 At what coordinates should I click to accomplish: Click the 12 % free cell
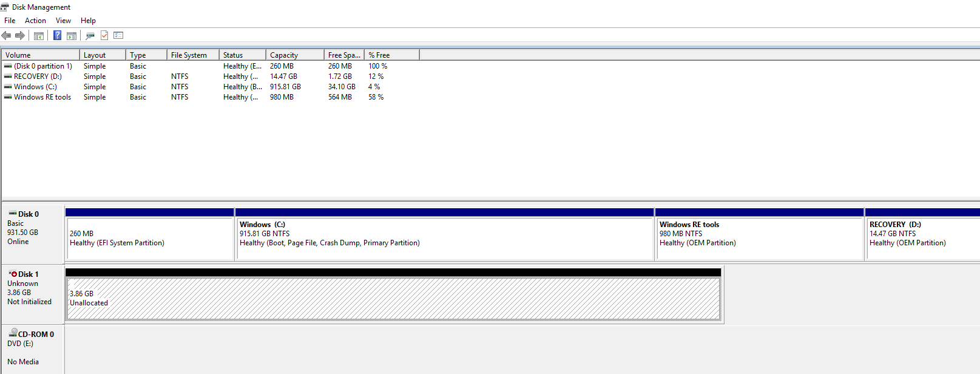376,76
